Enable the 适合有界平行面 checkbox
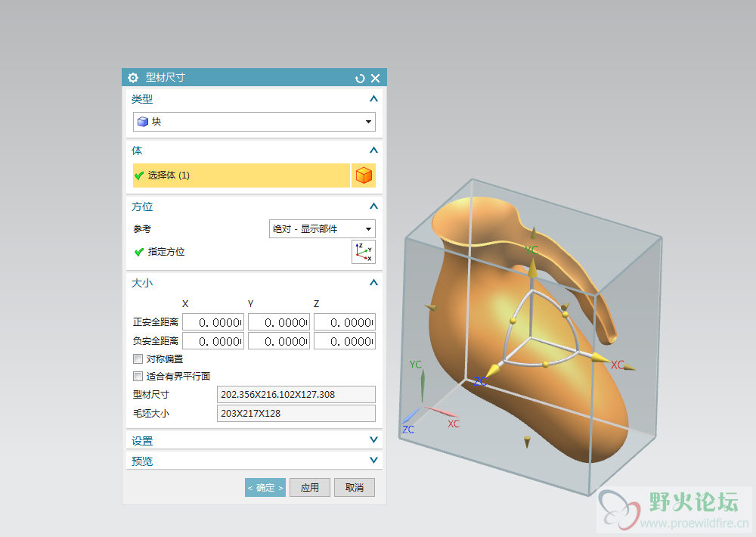Image resolution: width=756 pixels, height=537 pixels. 138,377
